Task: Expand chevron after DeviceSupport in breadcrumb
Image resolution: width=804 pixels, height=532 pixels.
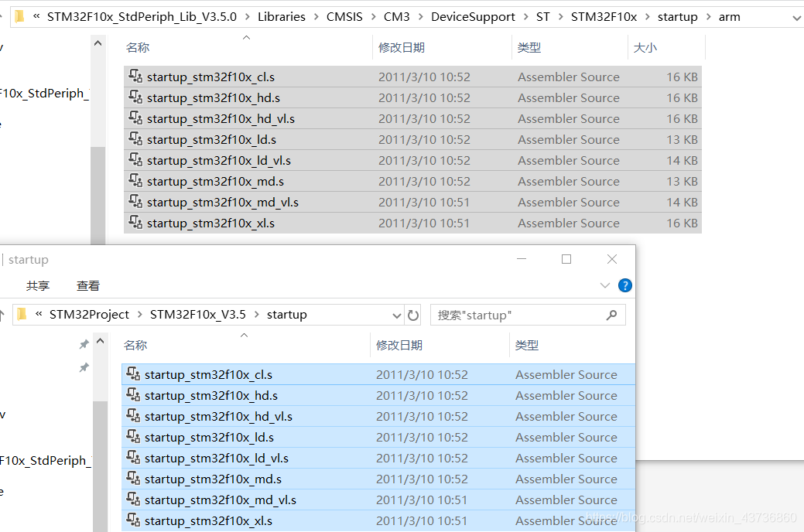Action: click(x=526, y=17)
